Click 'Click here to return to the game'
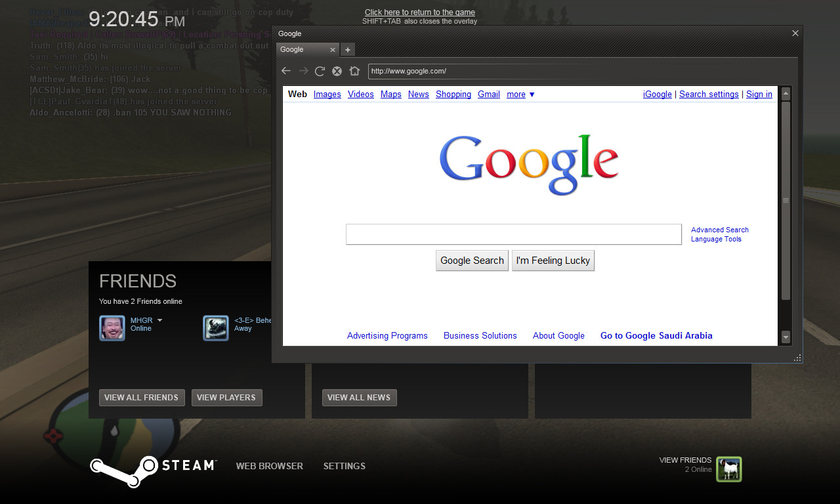Viewport: 840px width, 504px height. [420, 12]
